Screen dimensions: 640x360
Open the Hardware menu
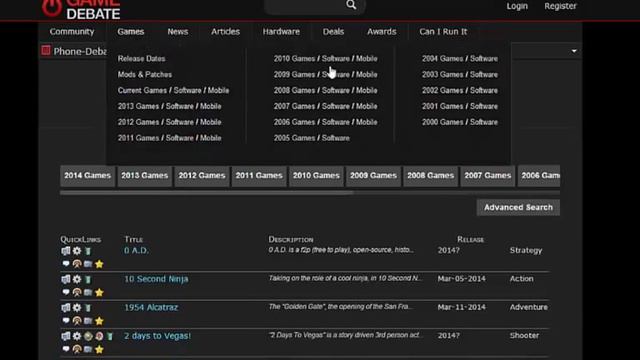coord(281,31)
